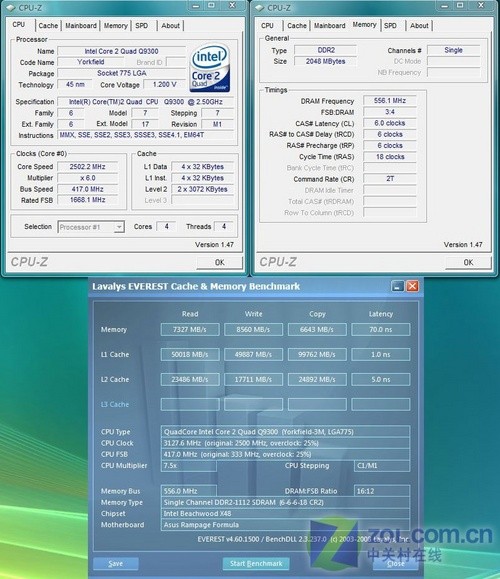Click Technology value 45 nm
500x579 pixels.
pyautogui.click(x=75, y=85)
